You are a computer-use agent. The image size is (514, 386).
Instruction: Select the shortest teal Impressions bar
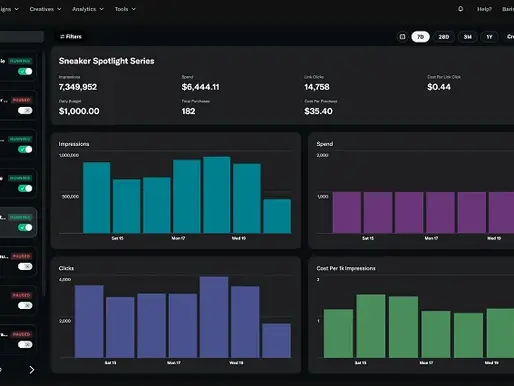(277, 216)
